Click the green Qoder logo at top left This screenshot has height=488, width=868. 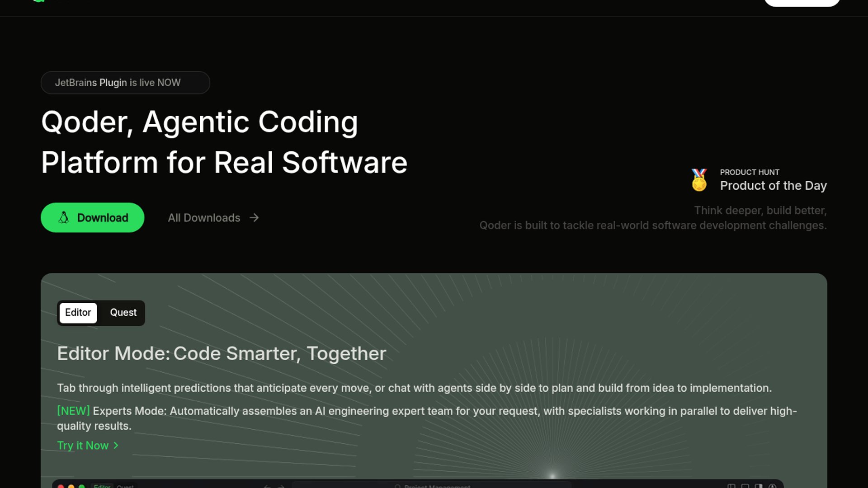coord(39,1)
